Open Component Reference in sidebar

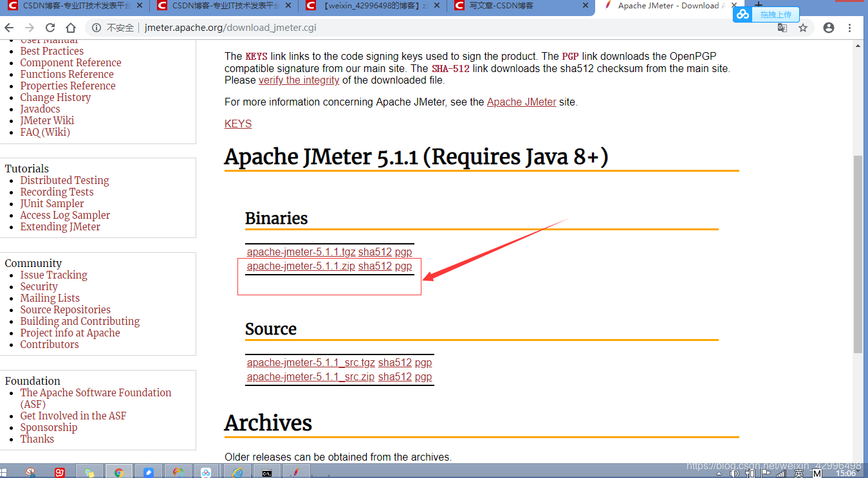pyautogui.click(x=71, y=63)
